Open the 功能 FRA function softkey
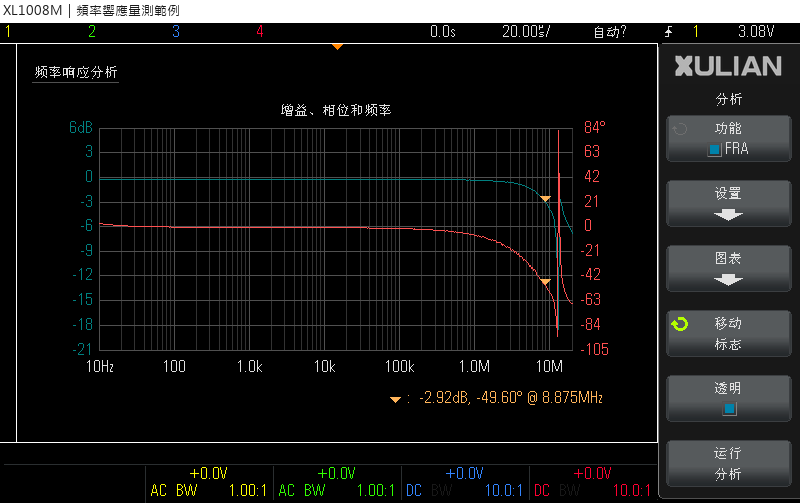Screen dimensions: 800x503 [729, 138]
